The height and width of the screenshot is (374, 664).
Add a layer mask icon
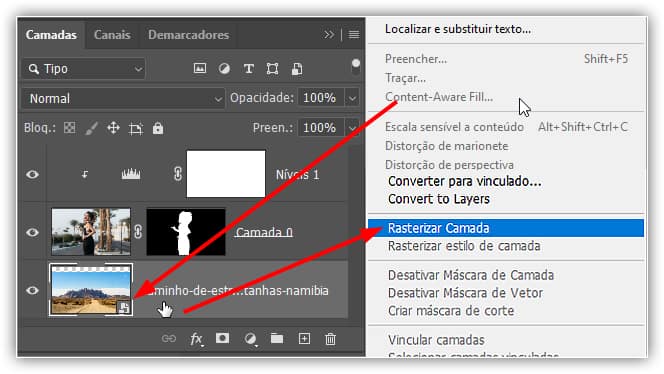pos(222,338)
